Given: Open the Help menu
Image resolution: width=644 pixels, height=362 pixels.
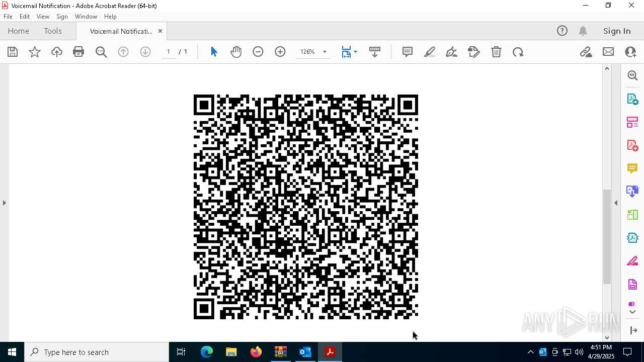Looking at the screenshot, I should tap(110, 17).
